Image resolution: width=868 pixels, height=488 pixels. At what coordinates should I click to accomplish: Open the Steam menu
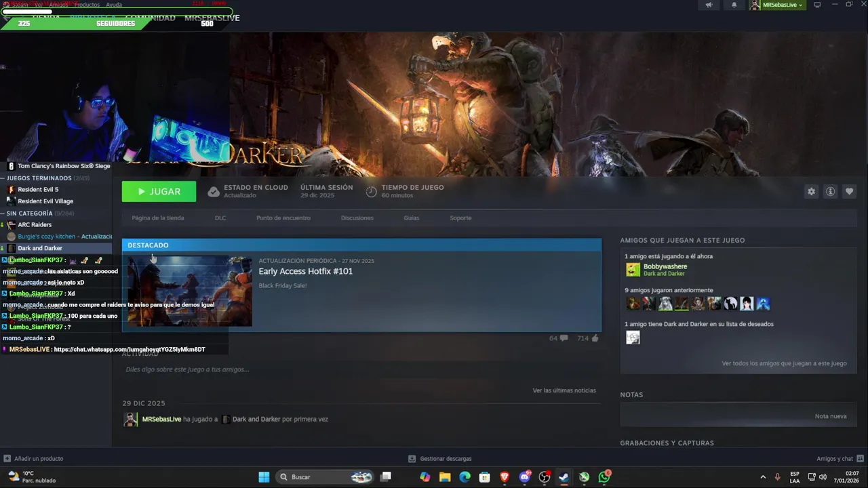[x=20, y=5]
